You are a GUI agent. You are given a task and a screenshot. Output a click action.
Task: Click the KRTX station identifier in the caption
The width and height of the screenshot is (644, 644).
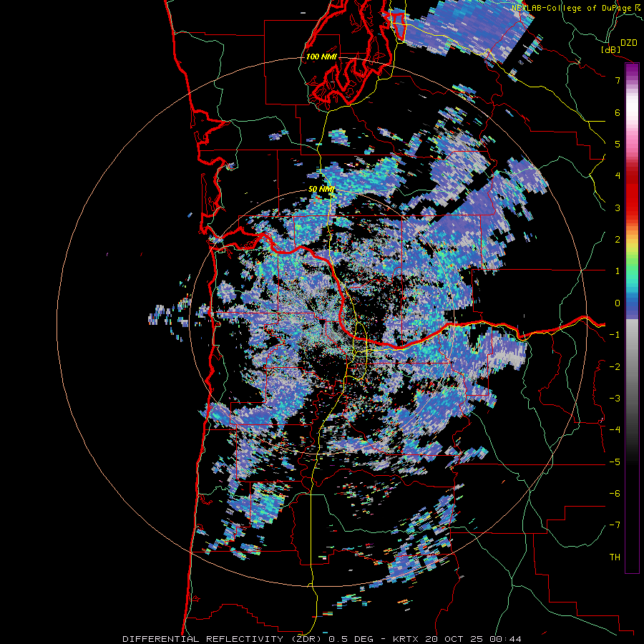pyautogui.click(x=406, y=639)
